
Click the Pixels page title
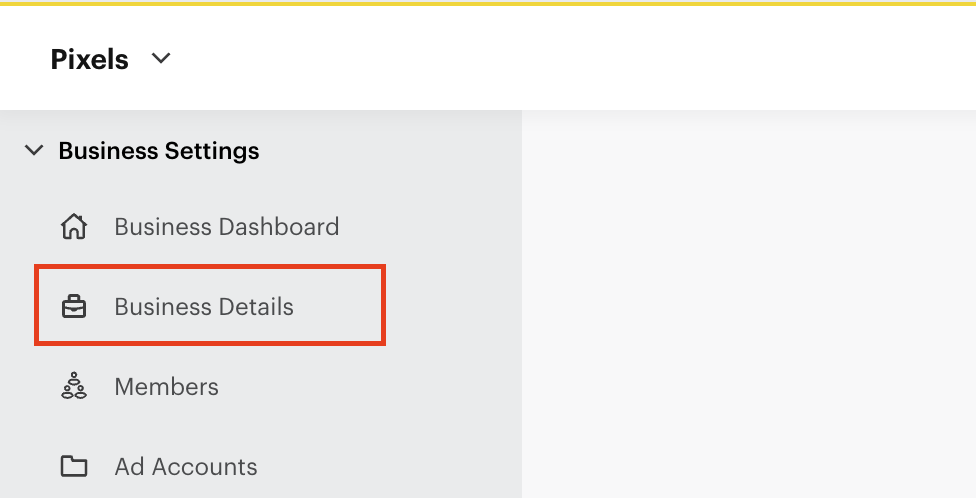(89, 60)
